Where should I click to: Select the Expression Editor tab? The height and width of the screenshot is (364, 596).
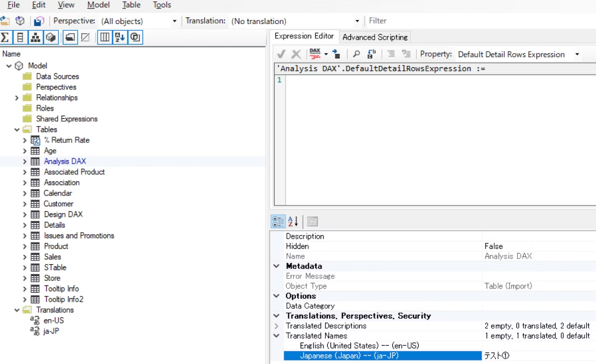click(x=304, y=36)
